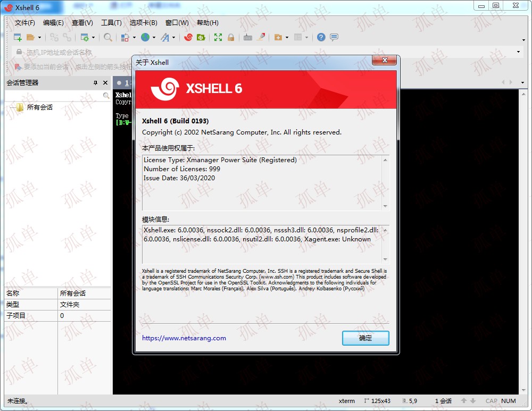The image size is (532, 411).
Task: Click terminal scrollbar down arrow
Action: pos(523,390)
